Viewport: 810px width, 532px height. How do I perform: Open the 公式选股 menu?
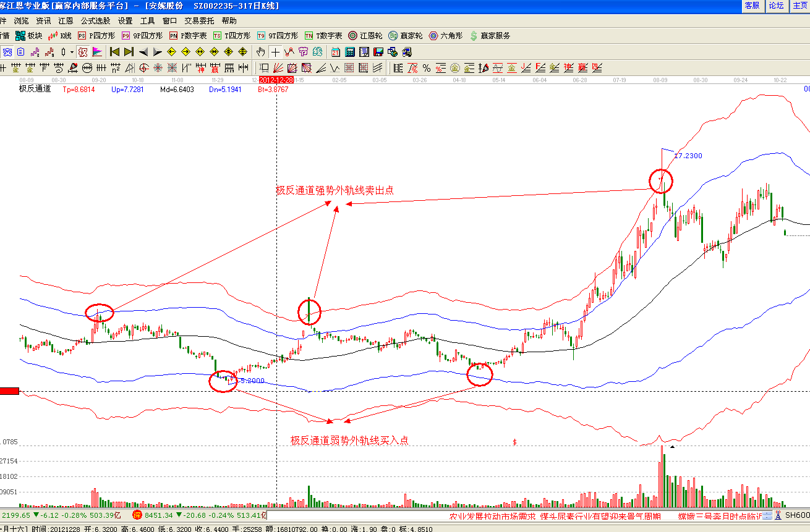[x=95, y=20]
